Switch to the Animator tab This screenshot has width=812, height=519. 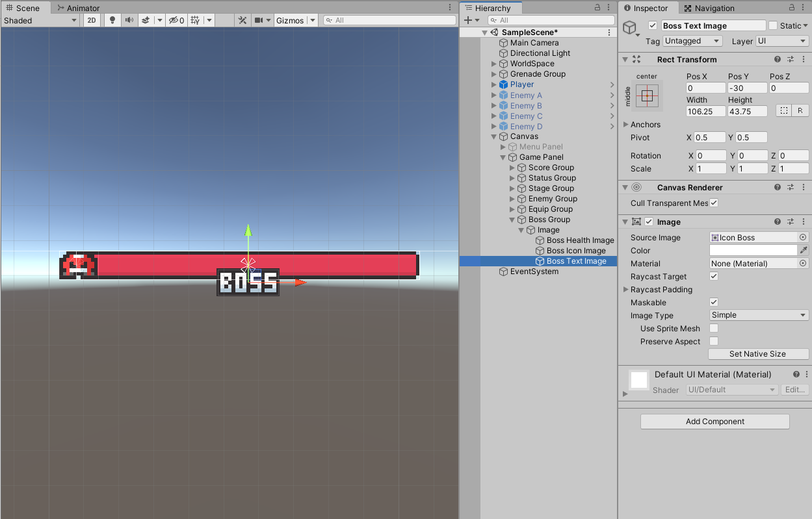pos(77,8)
